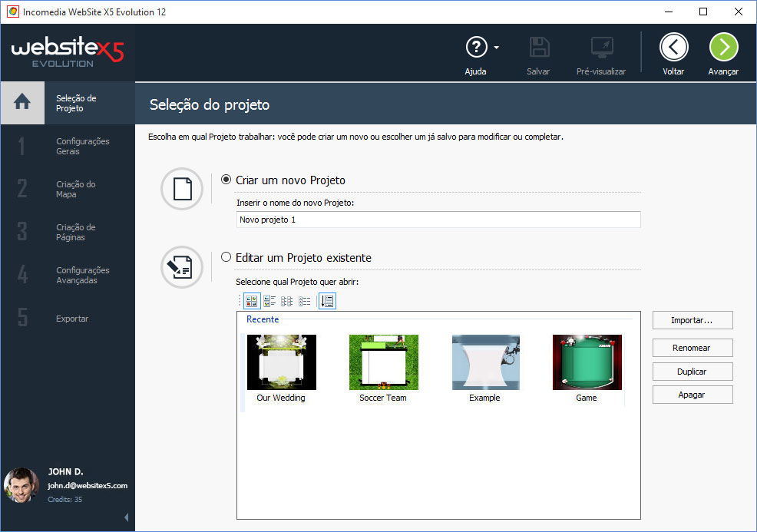The image size is (757, 532).
Task: Switch to large thumbnails view icon
Action: point(252,301)
